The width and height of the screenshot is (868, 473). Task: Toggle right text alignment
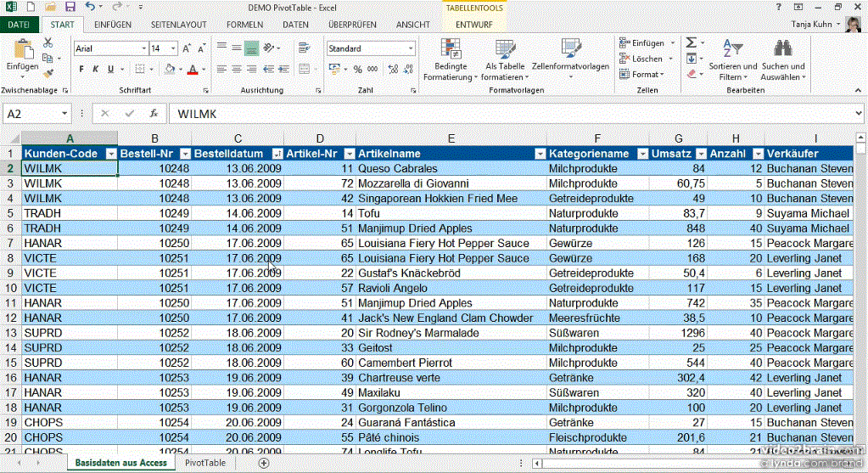tap(251, 70)
